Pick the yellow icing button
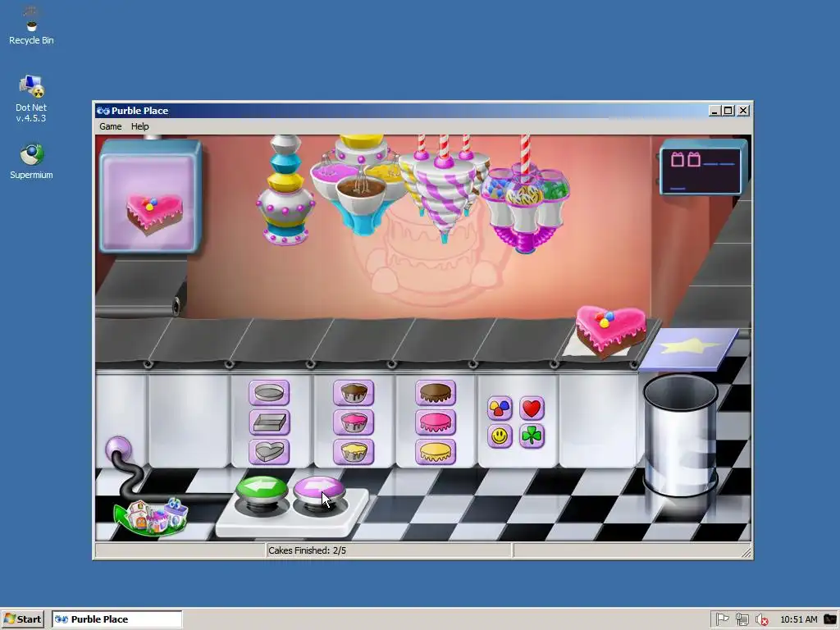Screen dimensions: 840x630 pyautogui.click(x=436, y=452)
